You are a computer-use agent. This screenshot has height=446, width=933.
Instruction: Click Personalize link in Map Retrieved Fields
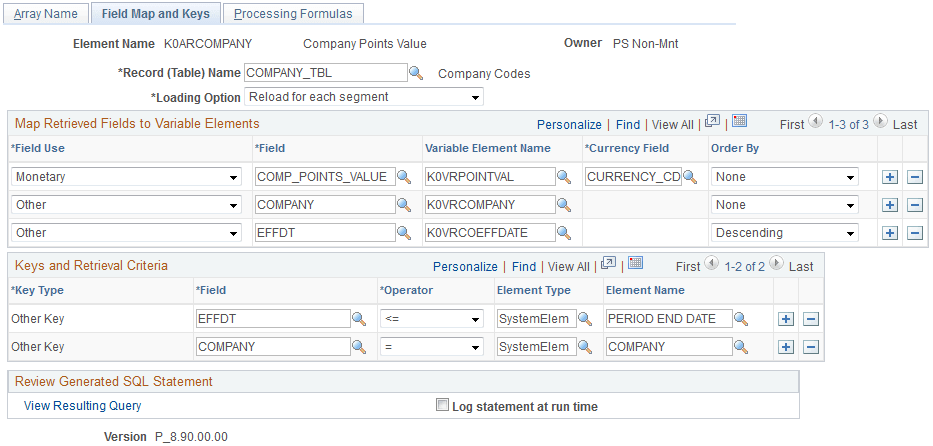[x=569, y=125]
